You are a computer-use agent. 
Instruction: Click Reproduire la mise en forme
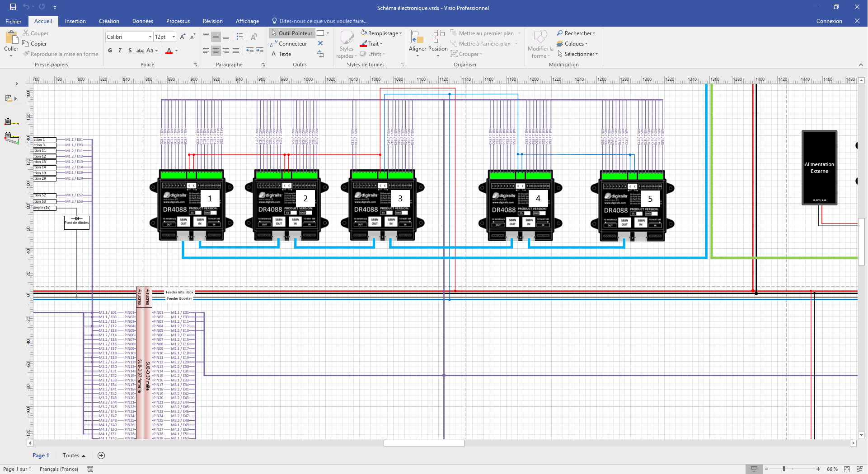click(x=61, y=54)
